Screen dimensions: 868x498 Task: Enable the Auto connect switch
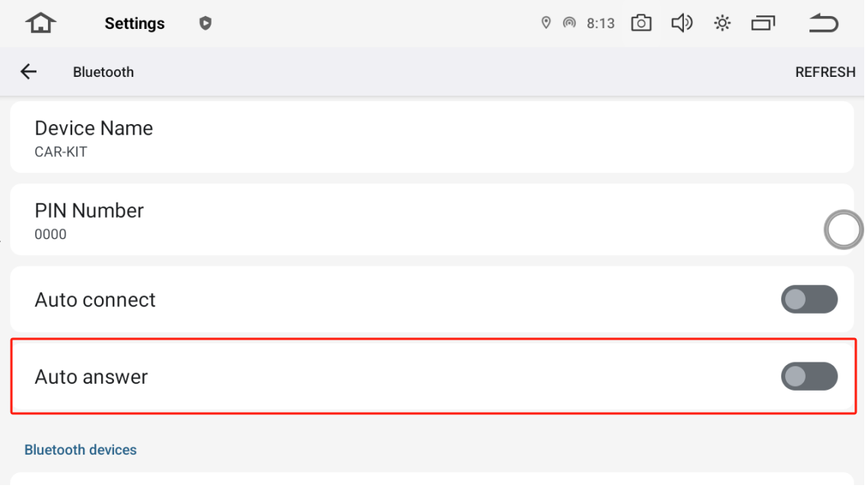click(x=809, y=299)
